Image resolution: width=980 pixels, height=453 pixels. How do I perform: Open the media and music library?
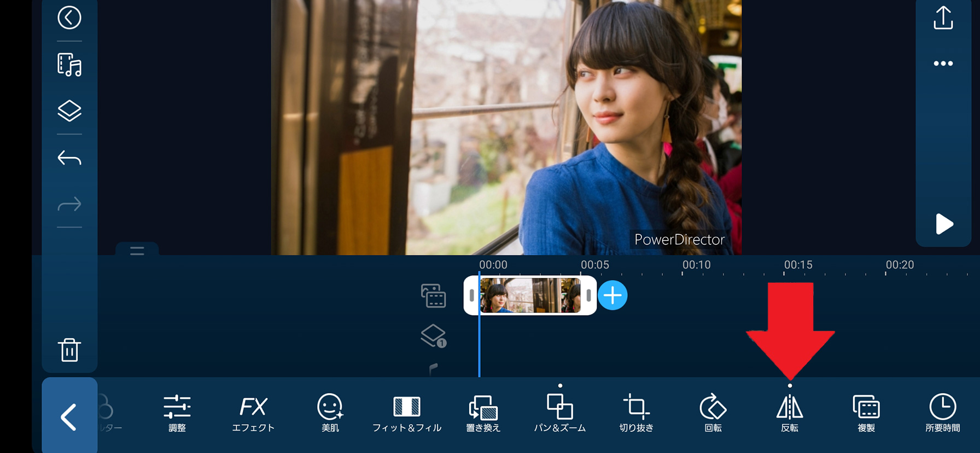click(69, 65)
